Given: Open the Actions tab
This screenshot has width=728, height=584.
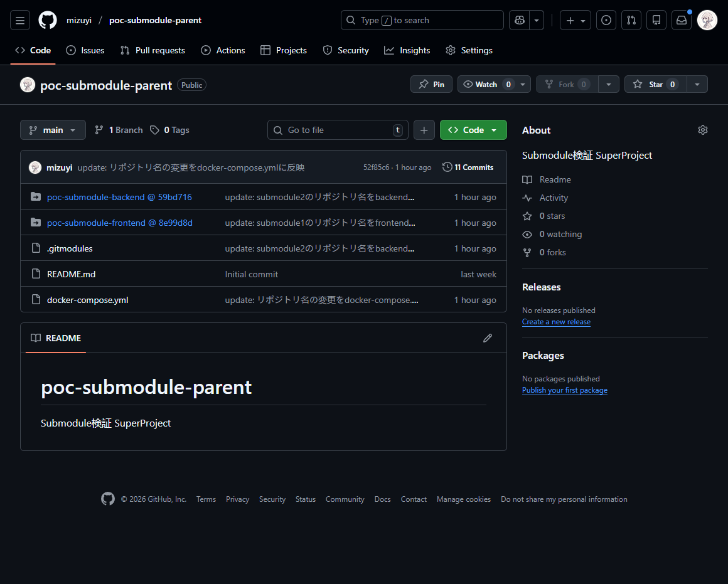Looking at the screenshot, I should 223,50.
